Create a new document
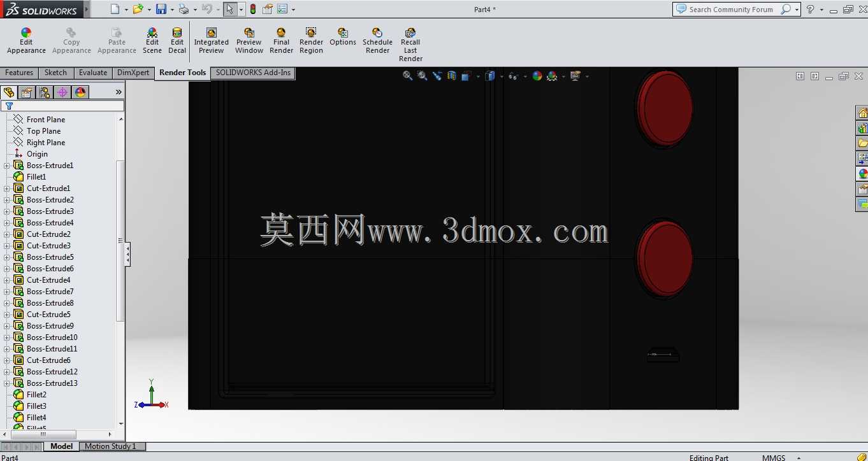Screen dimensions: 868x461 click(115, 9)
